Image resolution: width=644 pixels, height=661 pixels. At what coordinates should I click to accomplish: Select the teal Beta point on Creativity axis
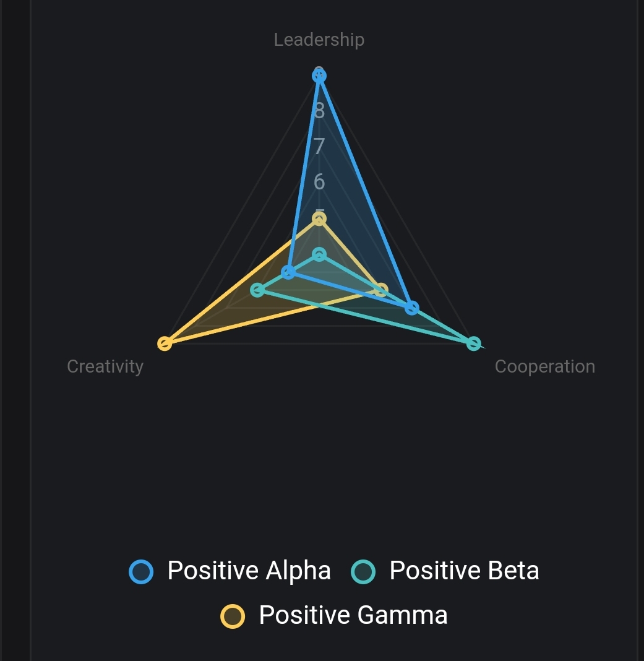[x=258, y=290]
